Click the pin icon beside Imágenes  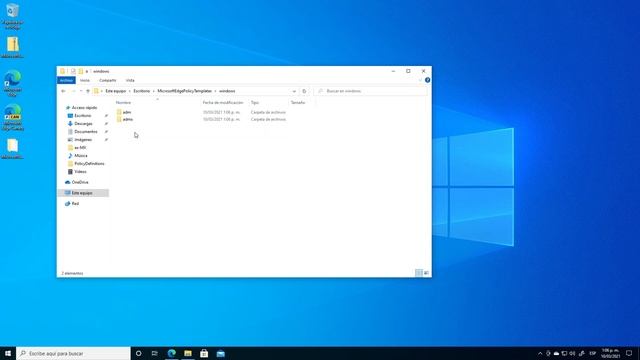(107, 140)
